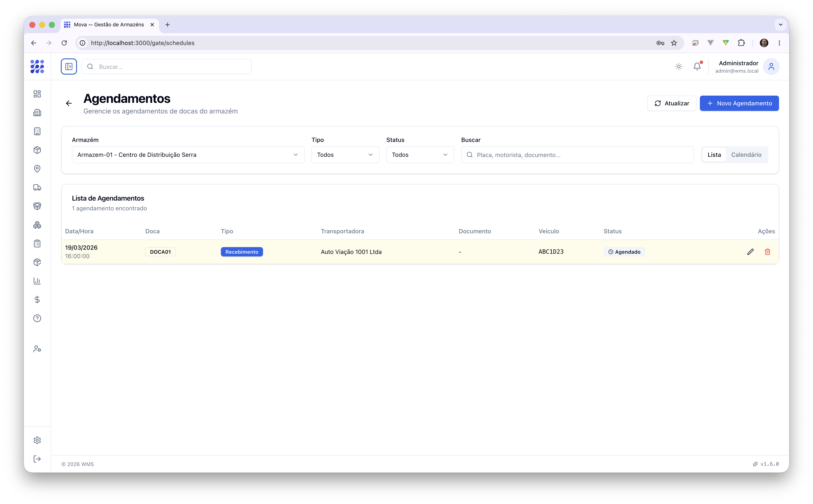Open the Chrome three-dot menu

pos(779,43)
